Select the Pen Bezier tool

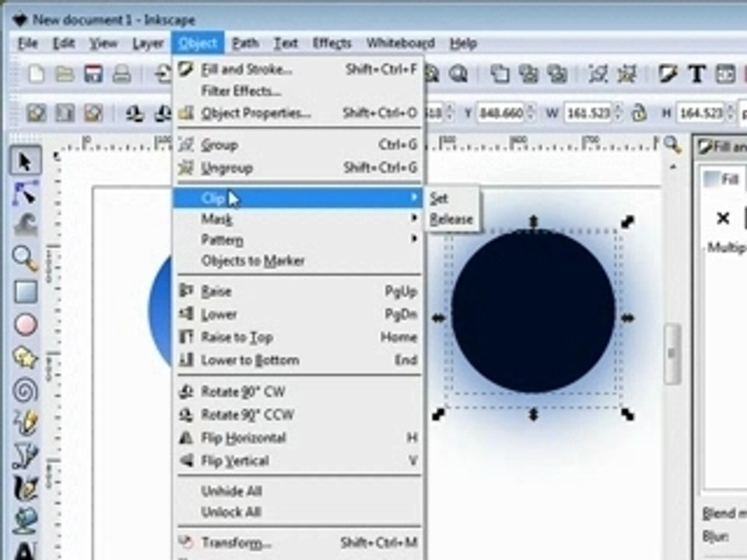click(25, 456)
